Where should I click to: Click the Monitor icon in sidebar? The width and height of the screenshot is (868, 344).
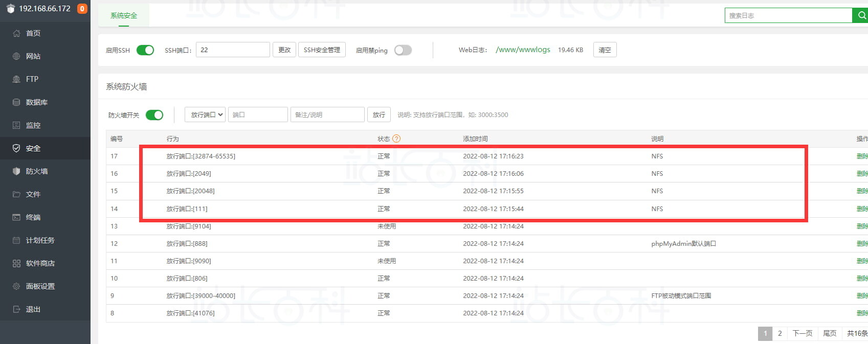click(x=16, y=125)
